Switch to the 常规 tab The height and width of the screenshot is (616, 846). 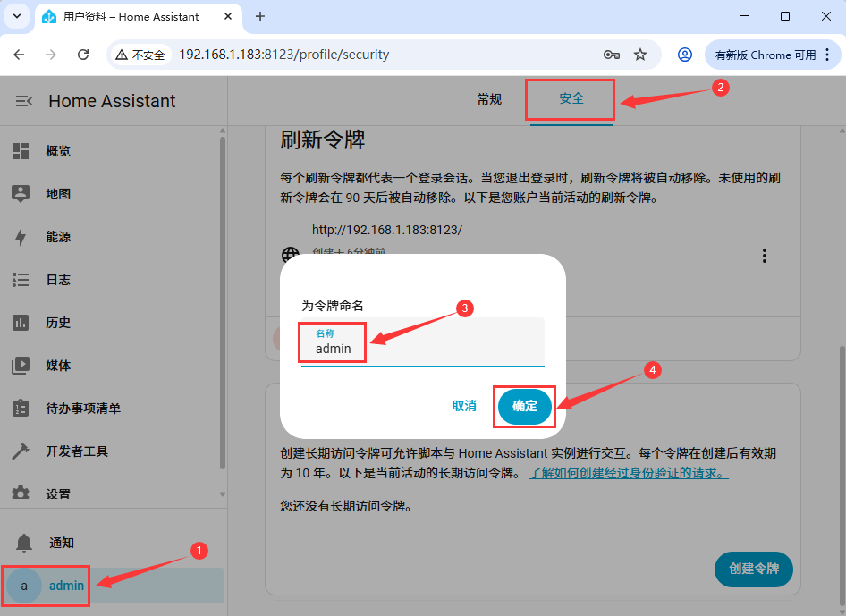click(x=489, y=99)
